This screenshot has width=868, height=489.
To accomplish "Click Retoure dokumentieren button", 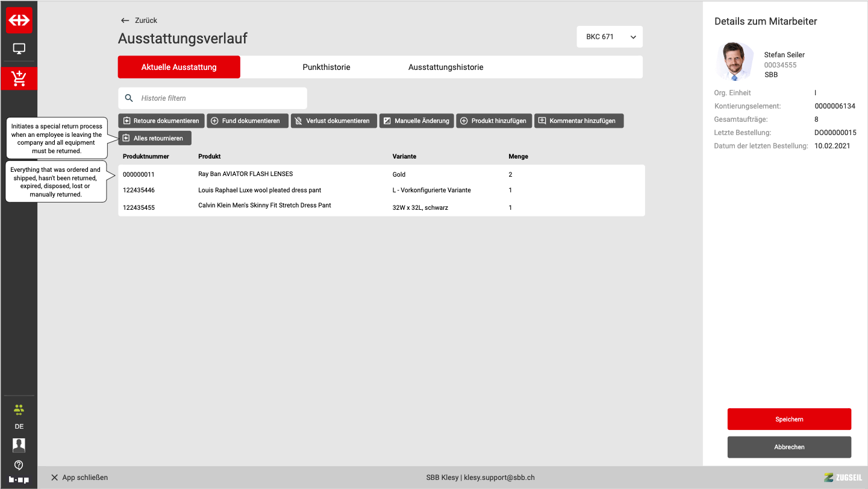I will pyautogui.click(x=161, y=121).
